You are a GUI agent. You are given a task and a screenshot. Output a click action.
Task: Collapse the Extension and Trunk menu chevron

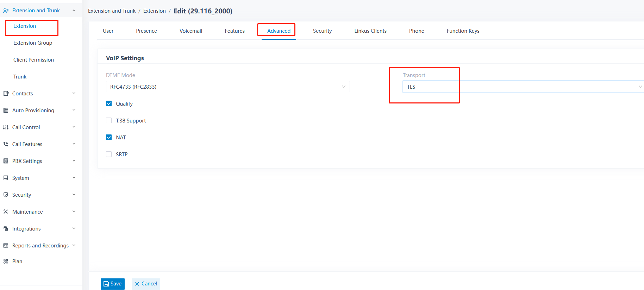click(x=74, y=11)
